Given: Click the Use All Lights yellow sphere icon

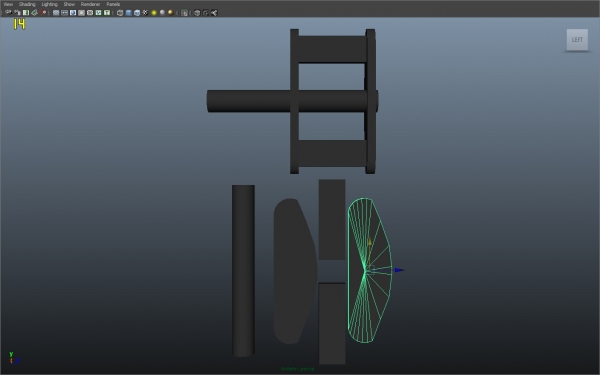Looking at the screenshot, I should (154, 13).
